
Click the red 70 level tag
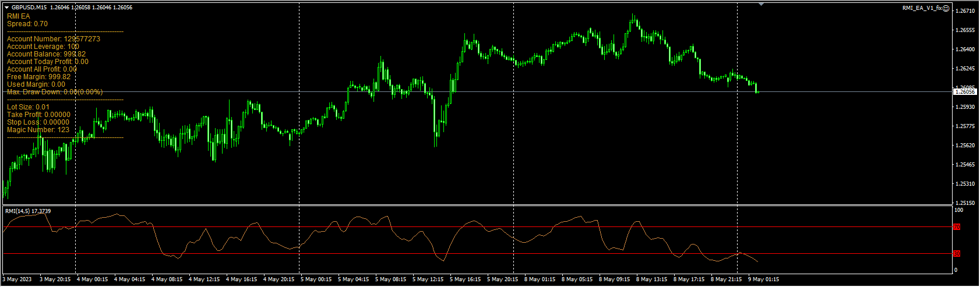[x=956, y=227]
